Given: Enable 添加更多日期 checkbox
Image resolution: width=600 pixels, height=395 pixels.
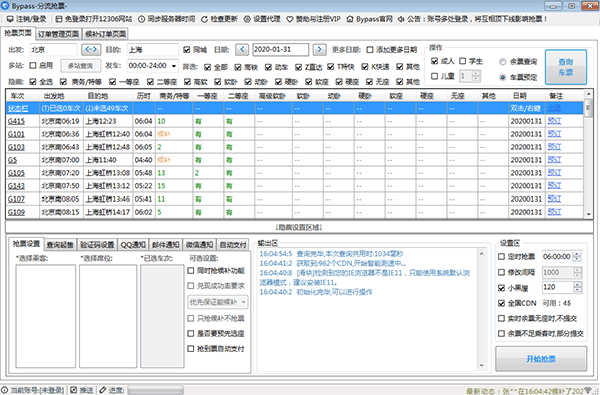Looking at the screenshot, I should pyautogui.click(x=370, y=50).
